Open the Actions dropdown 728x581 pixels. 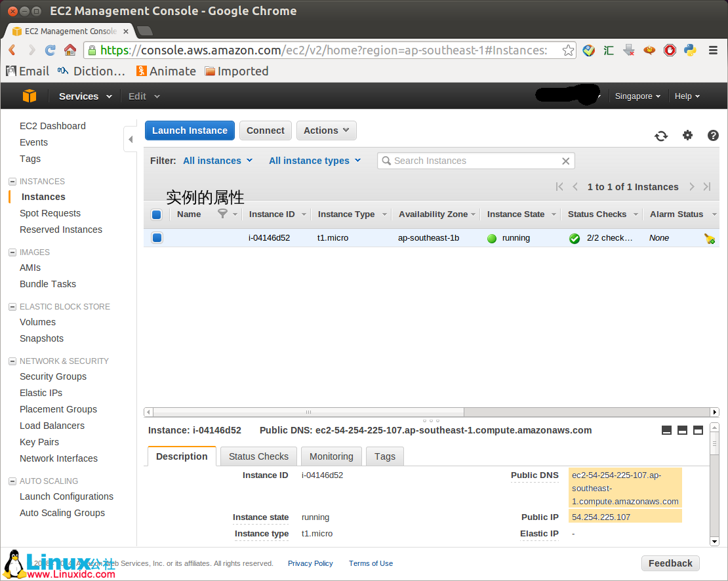[x=326, y=130]
